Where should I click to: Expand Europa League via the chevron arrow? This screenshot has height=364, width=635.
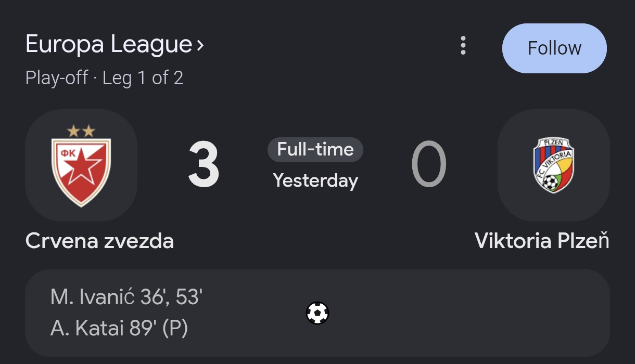point(200,46)
